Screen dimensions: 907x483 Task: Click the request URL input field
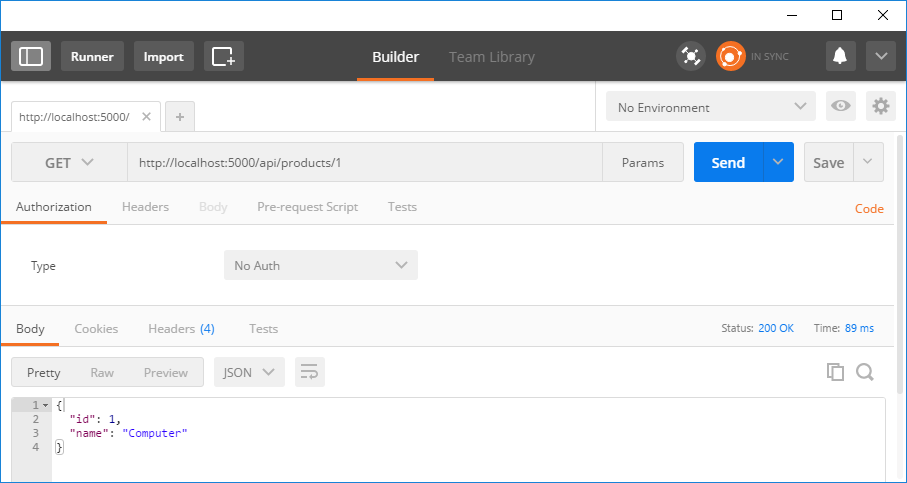coord(364,162)
